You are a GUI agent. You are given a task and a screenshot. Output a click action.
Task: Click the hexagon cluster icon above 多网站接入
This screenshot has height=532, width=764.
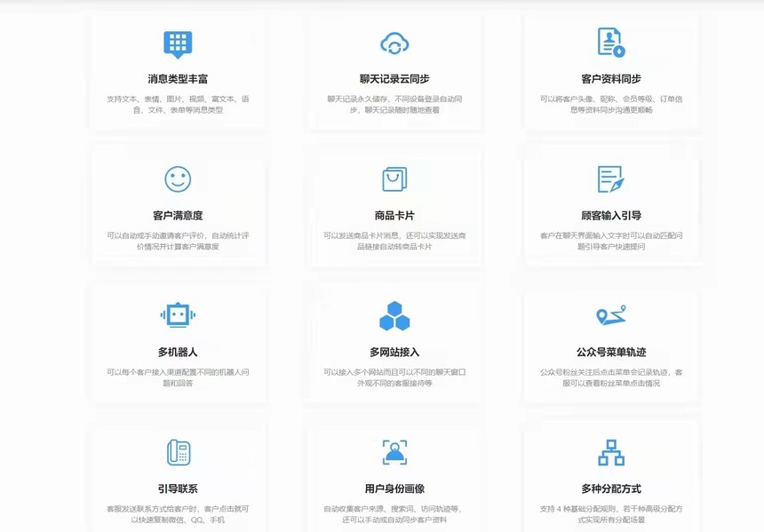tap(394, 316)
